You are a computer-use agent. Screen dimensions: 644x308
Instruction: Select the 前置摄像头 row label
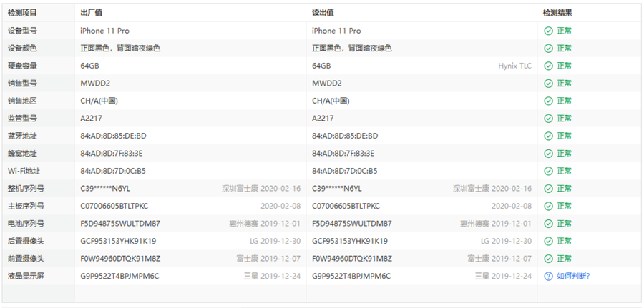(26, 259)
